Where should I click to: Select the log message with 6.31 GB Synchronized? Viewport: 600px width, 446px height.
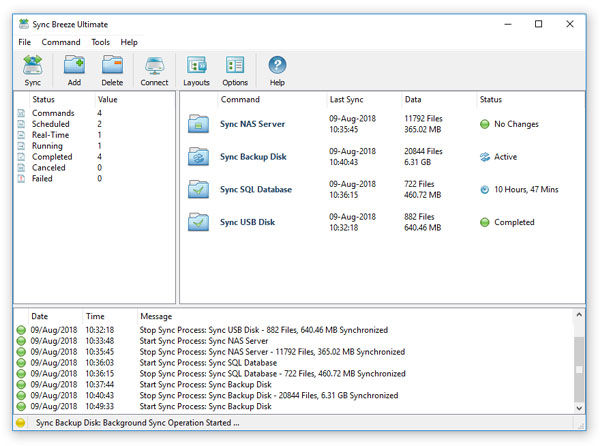(269, 396)
